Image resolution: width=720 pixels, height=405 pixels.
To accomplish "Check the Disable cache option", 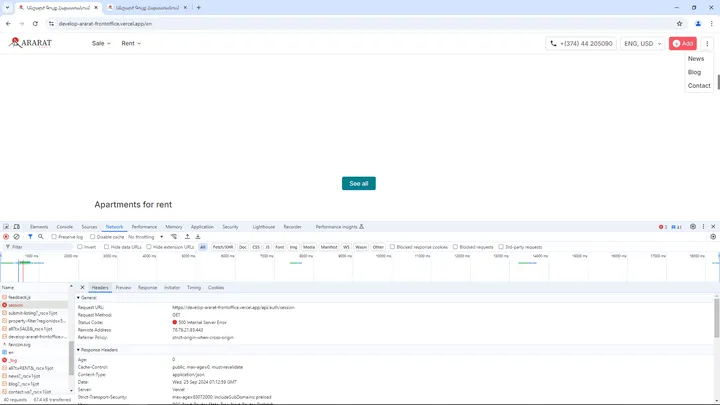I will coord(91,237).
